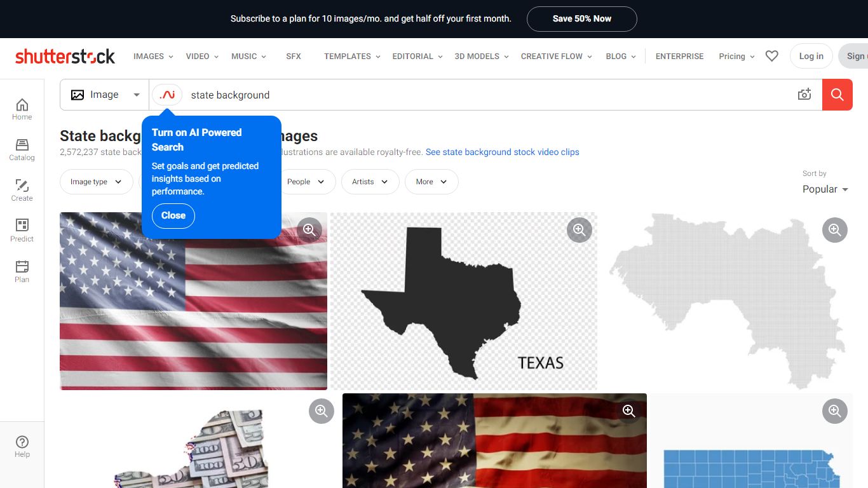Open the Pricing dropdown menu

(736, 56)
